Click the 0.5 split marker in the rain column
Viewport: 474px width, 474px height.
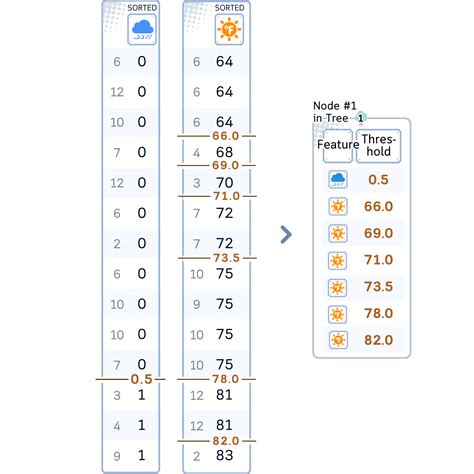[141, 379]
